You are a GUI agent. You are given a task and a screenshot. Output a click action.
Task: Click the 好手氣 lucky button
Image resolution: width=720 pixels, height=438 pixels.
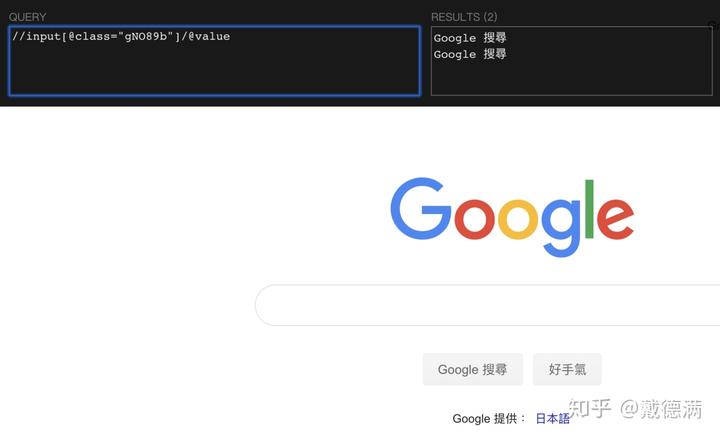[x=567, y=369]
